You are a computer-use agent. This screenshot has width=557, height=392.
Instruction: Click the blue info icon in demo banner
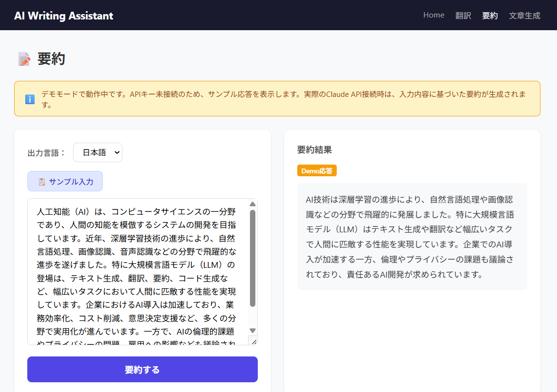coord(30,99)
